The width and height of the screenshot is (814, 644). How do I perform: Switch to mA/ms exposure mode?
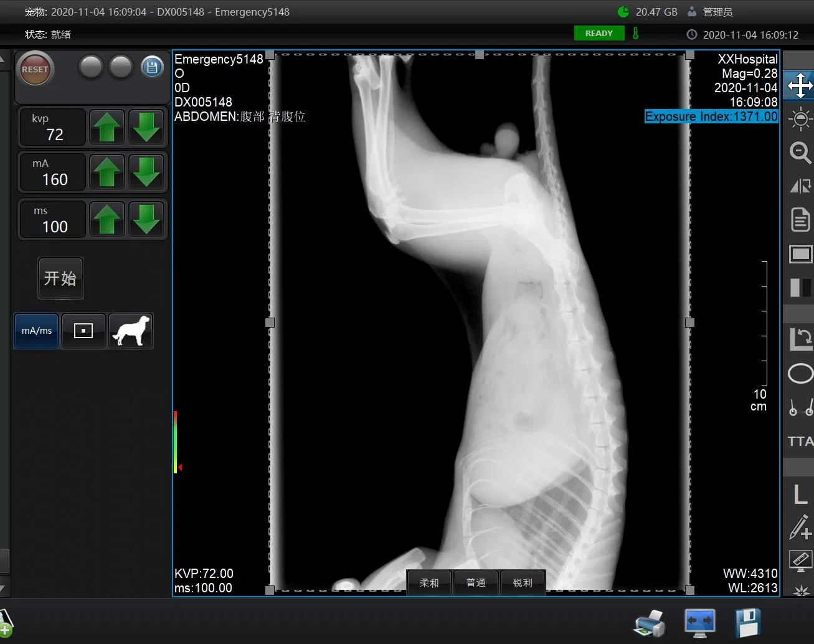[x=37, y=331]
